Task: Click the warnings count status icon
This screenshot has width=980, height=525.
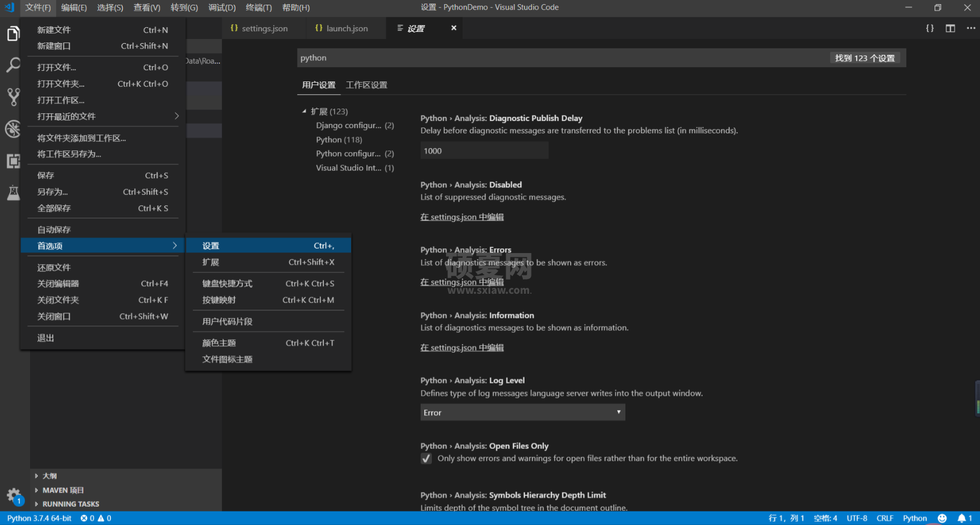Action: click(104, 519)
